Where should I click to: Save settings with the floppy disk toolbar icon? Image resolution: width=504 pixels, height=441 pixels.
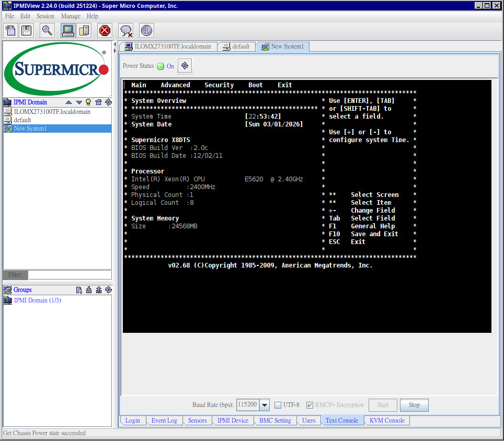click(x=26, y=30)
